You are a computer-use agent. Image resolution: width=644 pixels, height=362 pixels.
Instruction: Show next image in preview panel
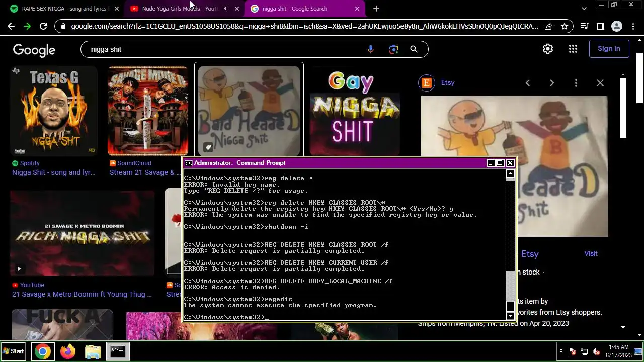point(552,83)
